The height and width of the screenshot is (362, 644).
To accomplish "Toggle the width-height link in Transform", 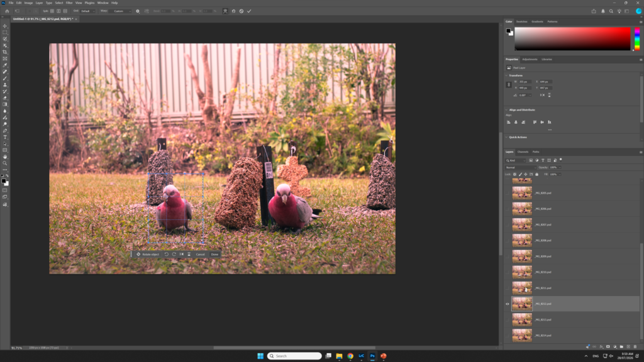I will point(509,85).
